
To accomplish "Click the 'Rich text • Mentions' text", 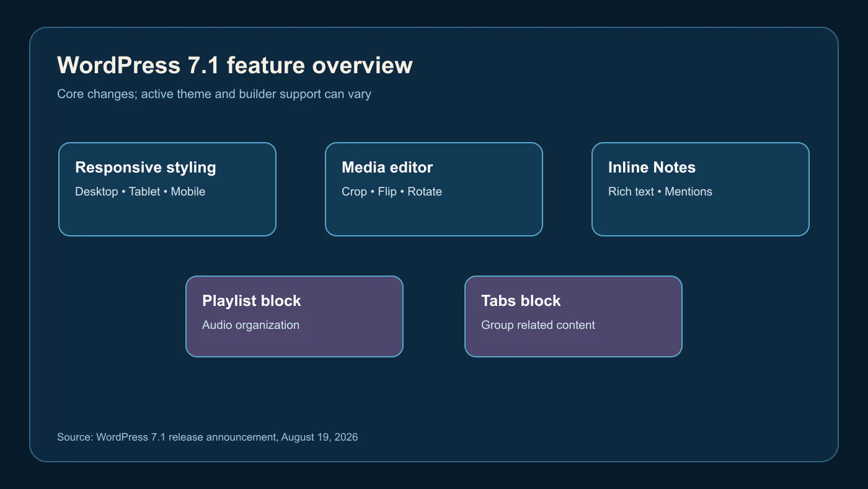I will click(660, 192).
